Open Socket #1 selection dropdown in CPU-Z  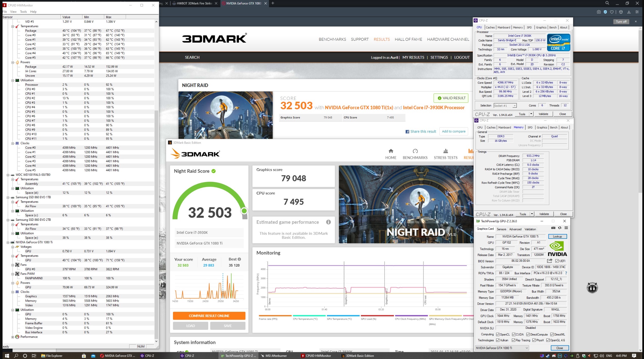(x=505, y=106)
